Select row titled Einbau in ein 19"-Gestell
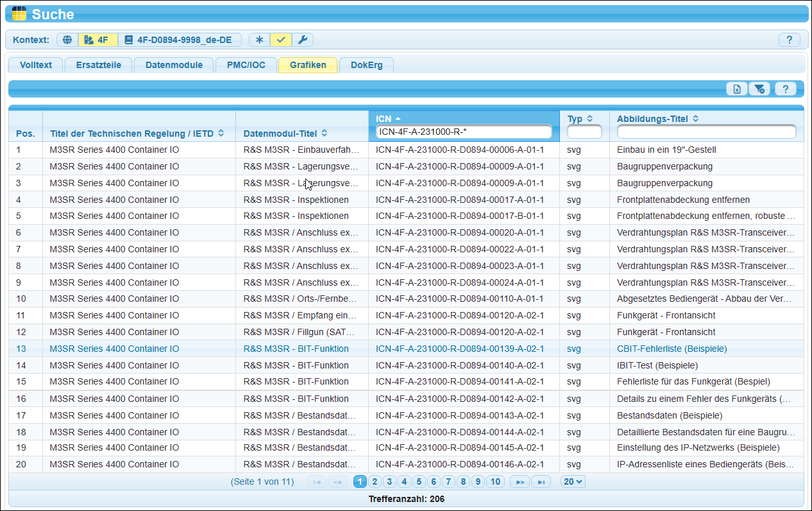Screen dimensions: 812x511 [666, 150]
